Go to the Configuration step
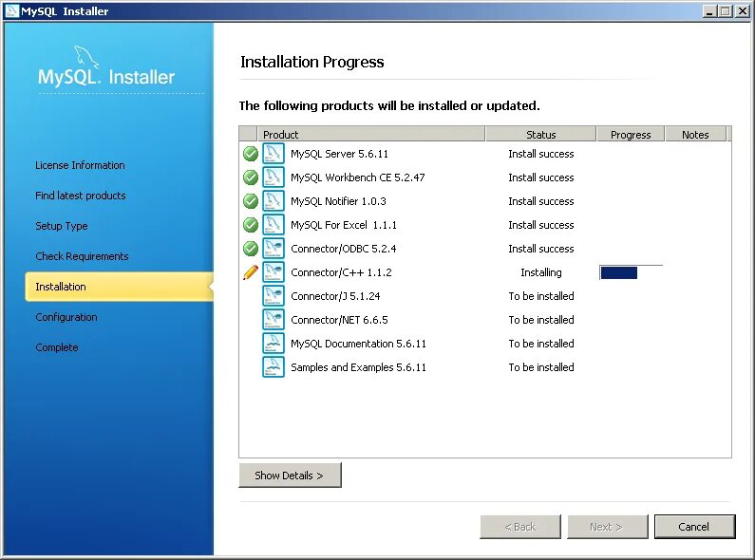Image resolution: width=755 pixels, height=560 pixels. tap(66, 317)
